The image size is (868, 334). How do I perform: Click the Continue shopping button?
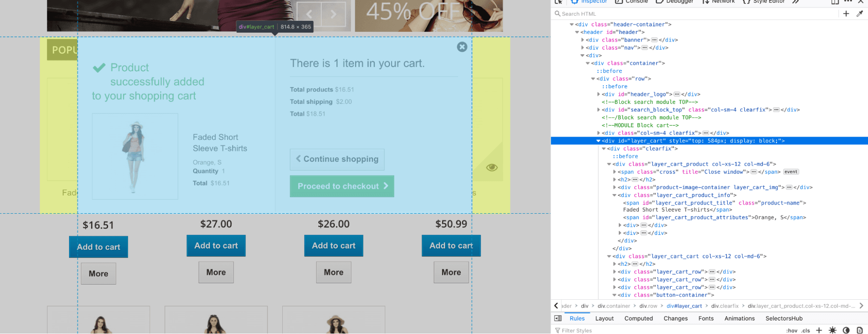click(337, 159)
